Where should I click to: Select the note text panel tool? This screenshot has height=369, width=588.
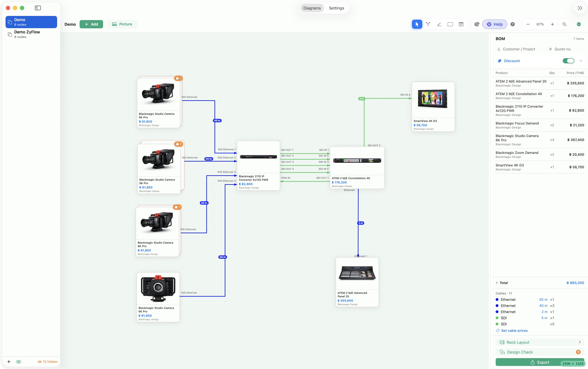click(461, 24)
